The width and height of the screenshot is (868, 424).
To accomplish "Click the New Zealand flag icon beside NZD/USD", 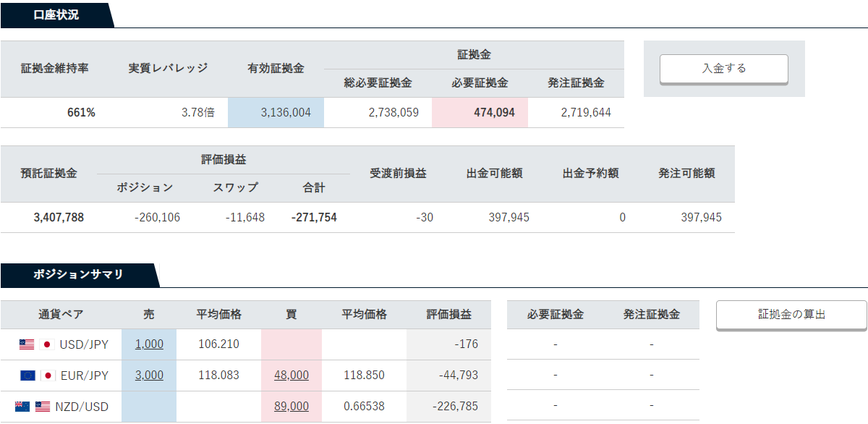I will tap(22, 407).
